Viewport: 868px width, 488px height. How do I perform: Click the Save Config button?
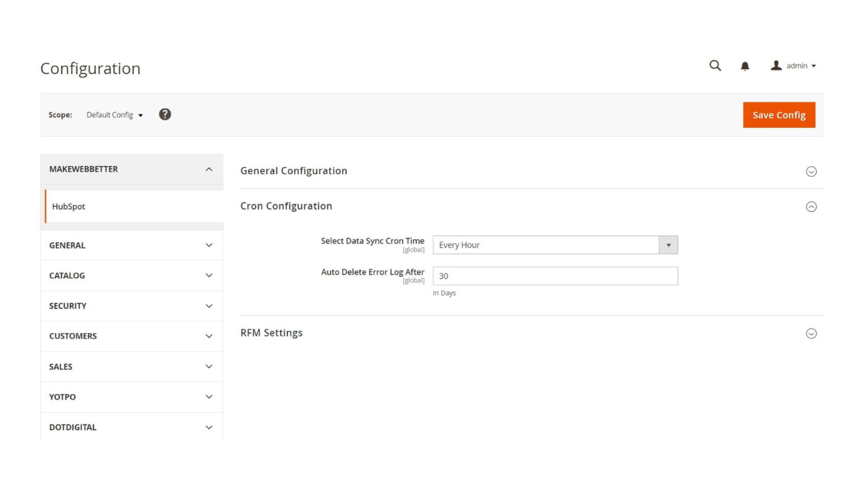point(778,115)
